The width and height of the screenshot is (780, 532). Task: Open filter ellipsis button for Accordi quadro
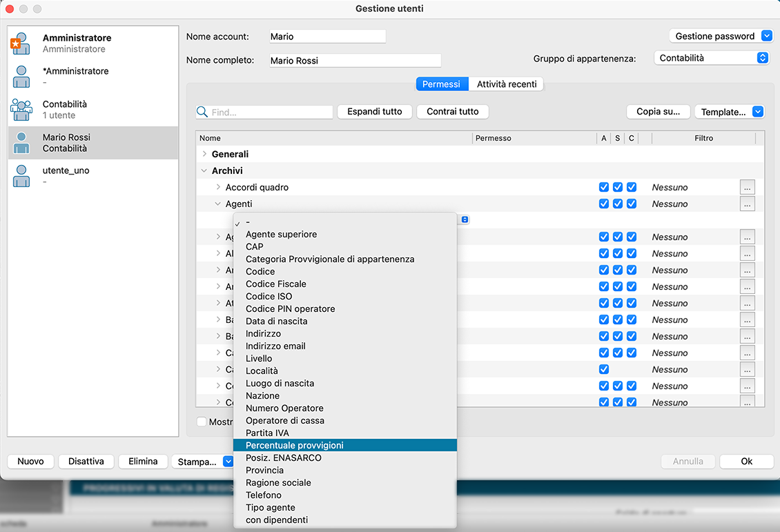point(747,187)
